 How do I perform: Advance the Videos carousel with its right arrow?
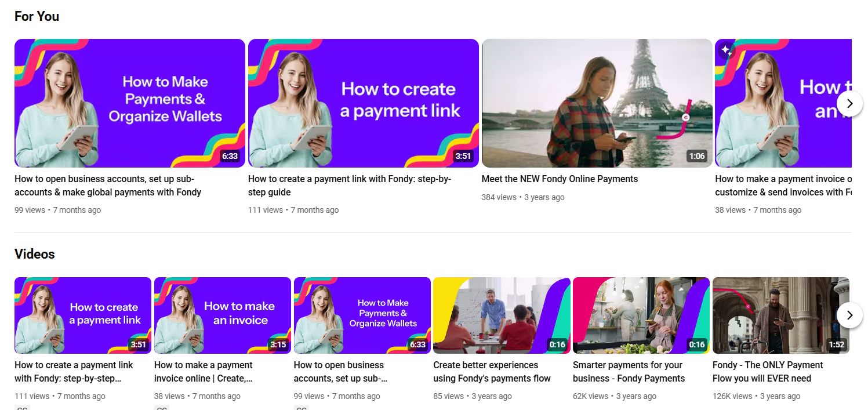[x=849, y=315]
